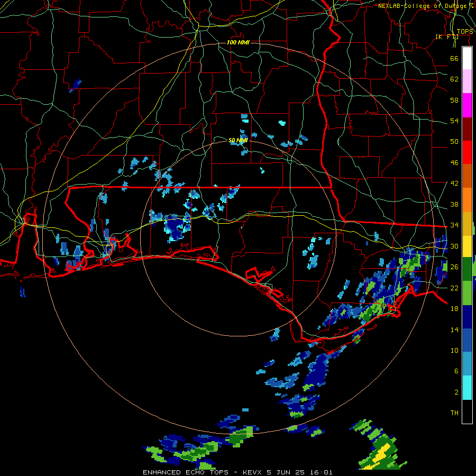Screen dimensions: 476x476
Task: Click the 66 value on the scale
Action: point(454,58)
